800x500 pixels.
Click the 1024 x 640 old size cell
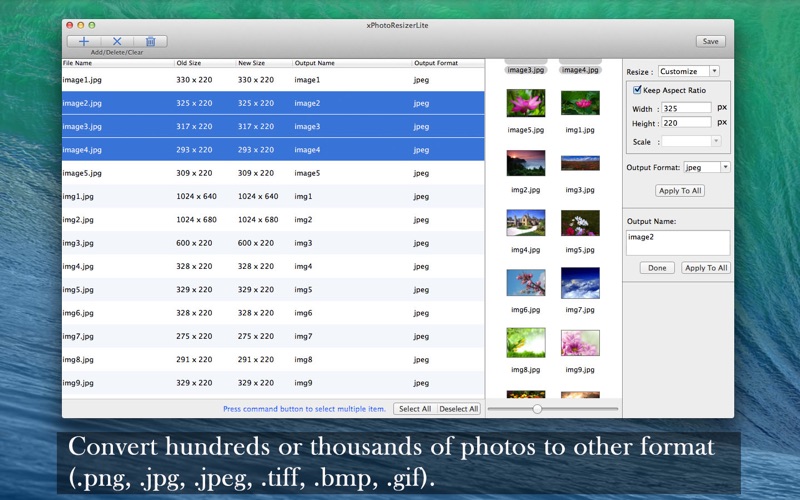[196, 196]
